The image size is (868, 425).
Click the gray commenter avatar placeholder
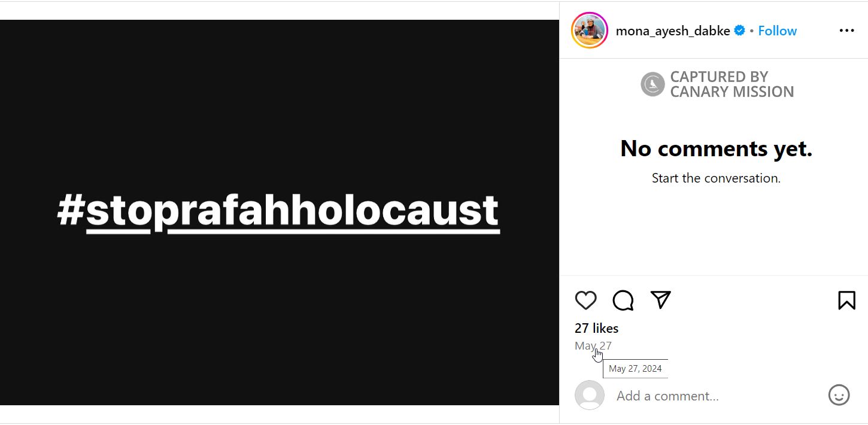tap(590, 395)
